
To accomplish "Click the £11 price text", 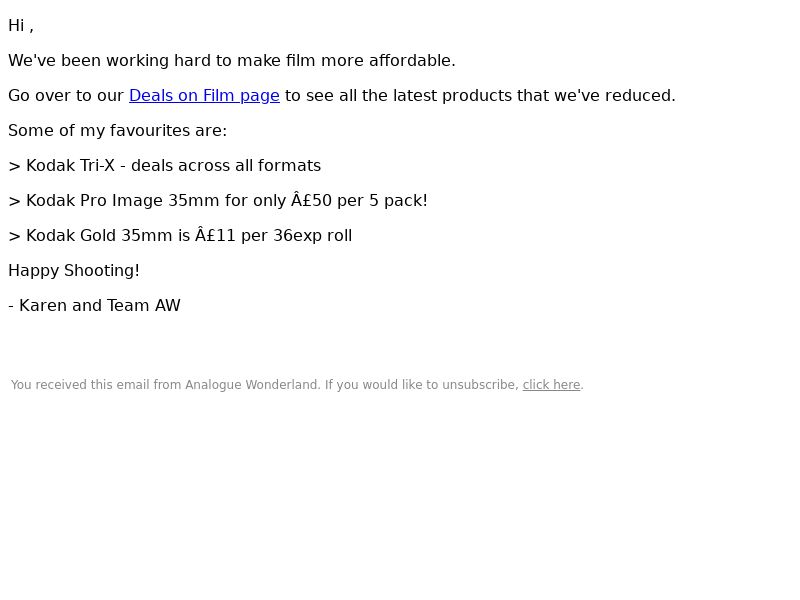I will (x=215, y=236).
